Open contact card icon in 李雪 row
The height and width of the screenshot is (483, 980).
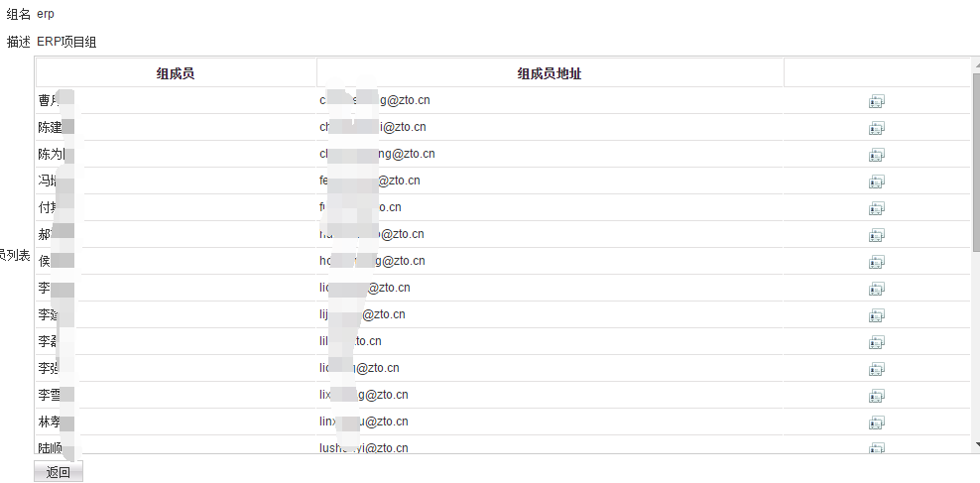876,396
